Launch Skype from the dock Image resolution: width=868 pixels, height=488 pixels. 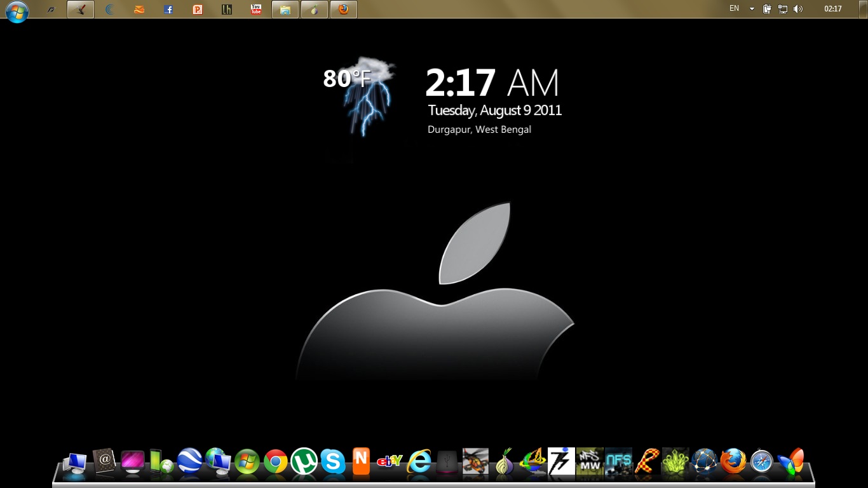pyautogui.click(x=333, y=461)
